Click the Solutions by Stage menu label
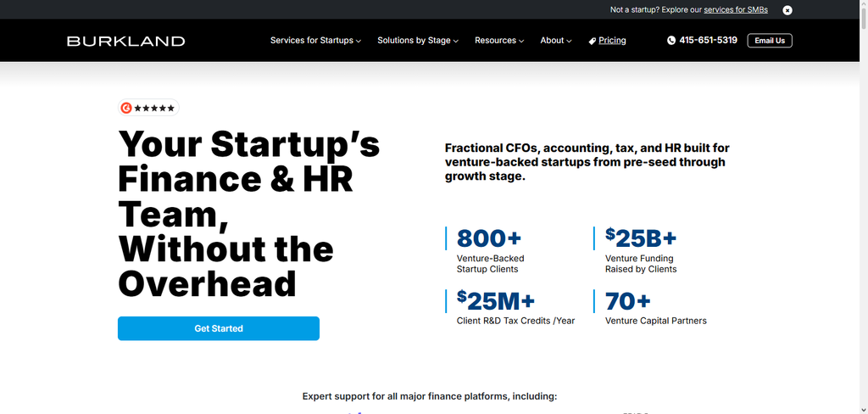Image resolution: width=868 pixels, height=414 pixels. 414,41
